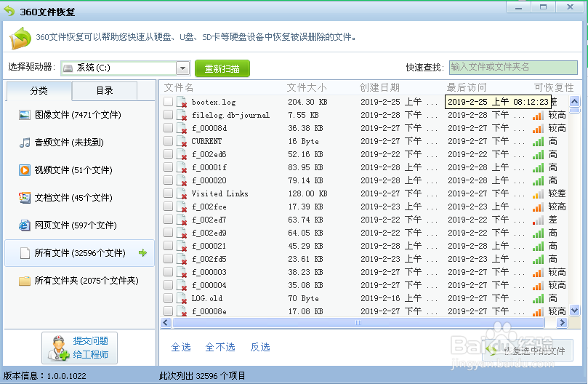The image size is (588, 384).
Task: Click the file size 128.00 KB cell
Action: [x=307, y=193]
